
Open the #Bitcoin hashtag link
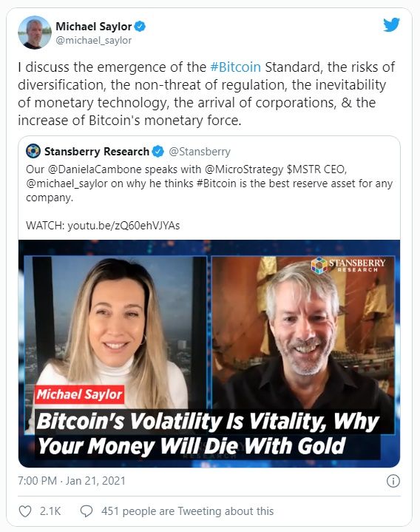click(x=236, y=67)
